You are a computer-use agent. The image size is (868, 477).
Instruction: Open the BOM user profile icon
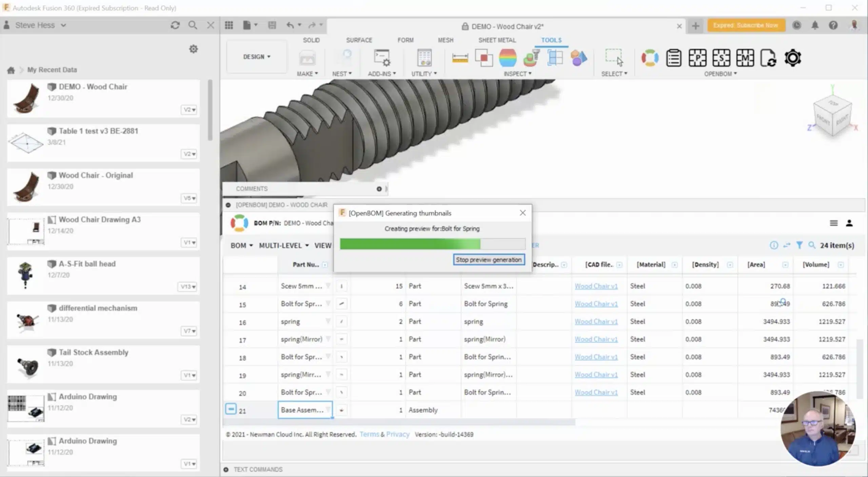point(849,223)
